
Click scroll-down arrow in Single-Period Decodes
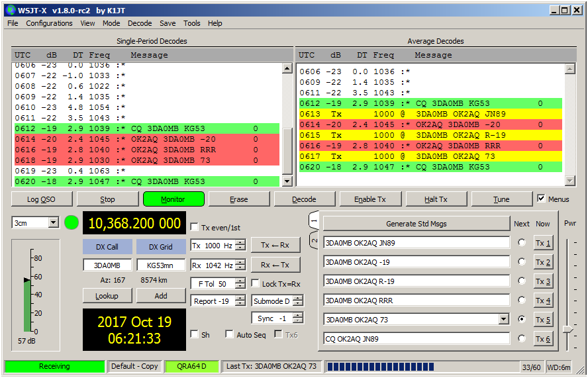287,181
